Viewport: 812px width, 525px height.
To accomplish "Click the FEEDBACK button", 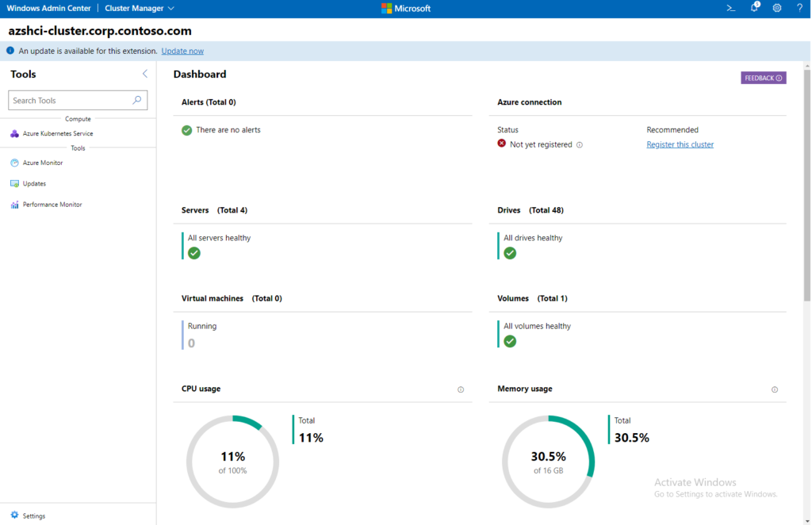I will point(764,78).
